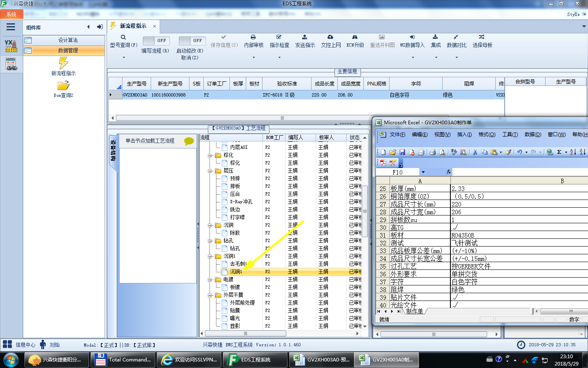Open the 指示检查 dropdown arrow
This screenshot has width=588, height=368.
click(279, 58)
